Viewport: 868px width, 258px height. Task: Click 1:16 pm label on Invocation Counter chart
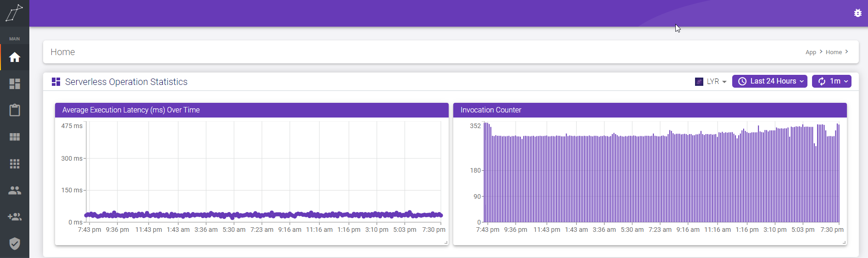pyautogui.click(x=747, y=230)
